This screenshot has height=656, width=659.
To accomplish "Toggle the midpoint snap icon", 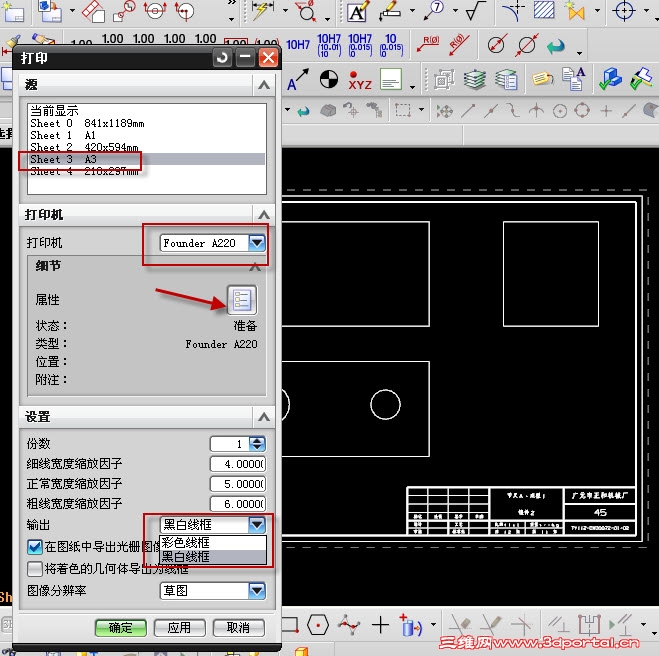I will (x=490, y=111).
